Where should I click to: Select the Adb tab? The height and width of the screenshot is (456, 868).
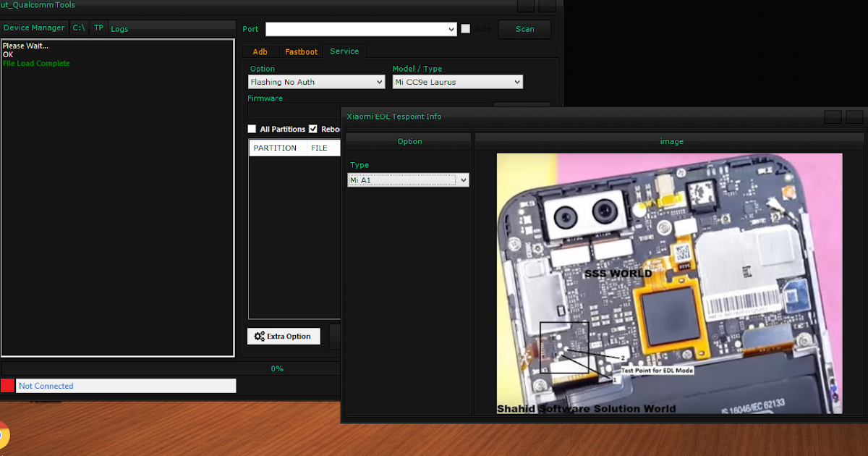[x=260, y=51]
